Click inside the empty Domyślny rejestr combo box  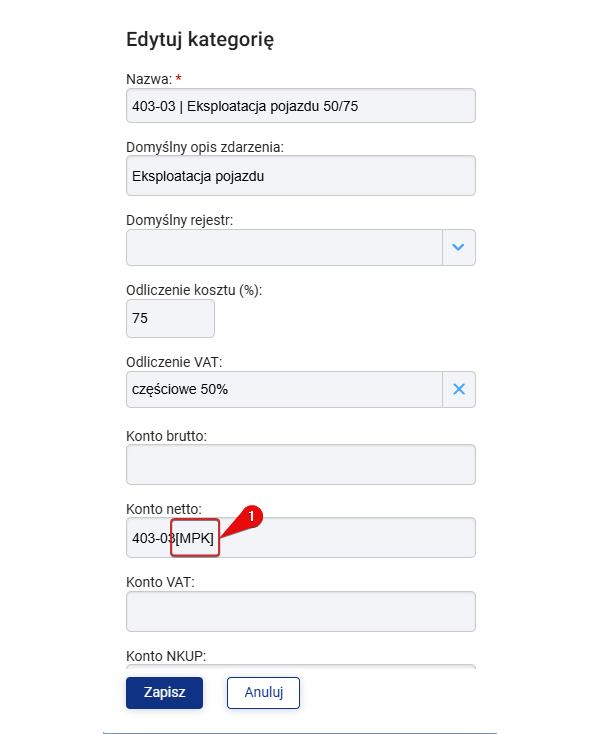(x=284, y=247)
